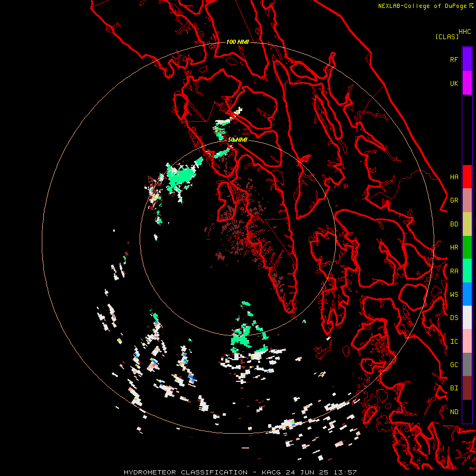Pick the WS blue legend swatch
This screenshot has width=476, height=476.
point(467,294)
